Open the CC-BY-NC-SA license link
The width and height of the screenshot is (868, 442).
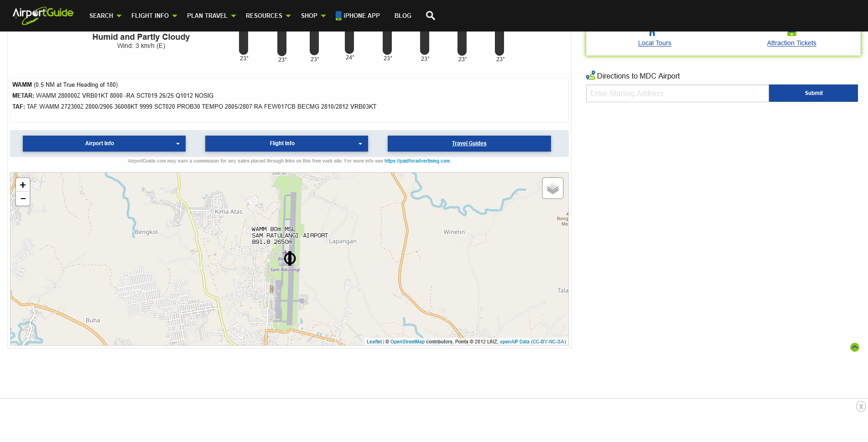548,342
